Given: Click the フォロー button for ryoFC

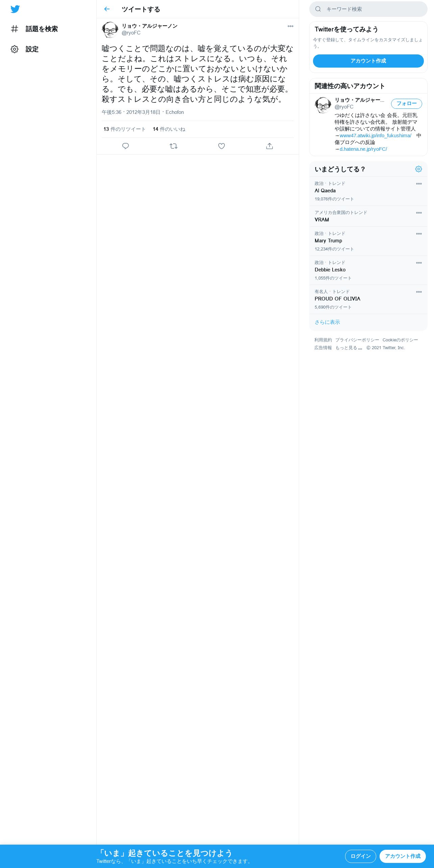Looking at the screenshot, I should coord(406,104).
